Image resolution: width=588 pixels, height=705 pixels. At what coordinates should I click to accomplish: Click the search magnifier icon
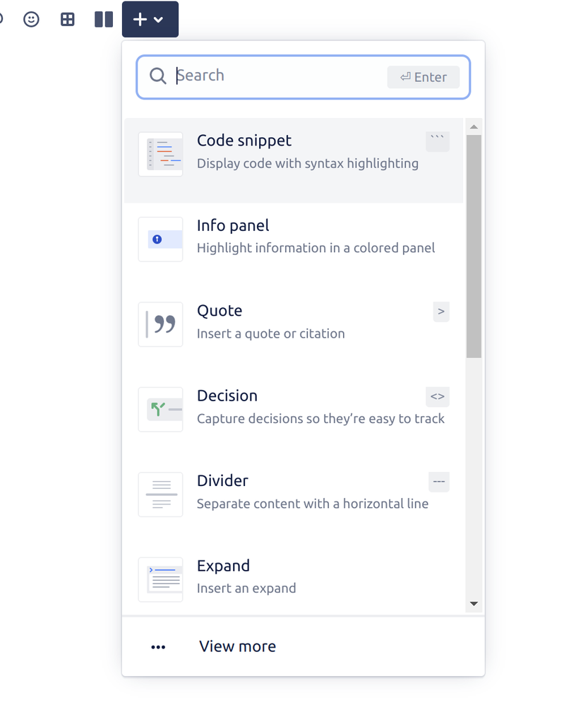pos(157,76)
